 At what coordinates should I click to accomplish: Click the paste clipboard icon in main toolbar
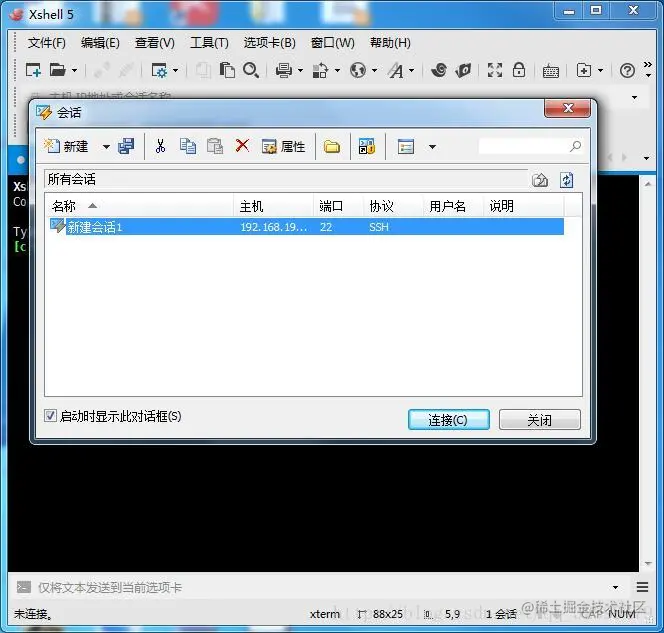(227, 70)
